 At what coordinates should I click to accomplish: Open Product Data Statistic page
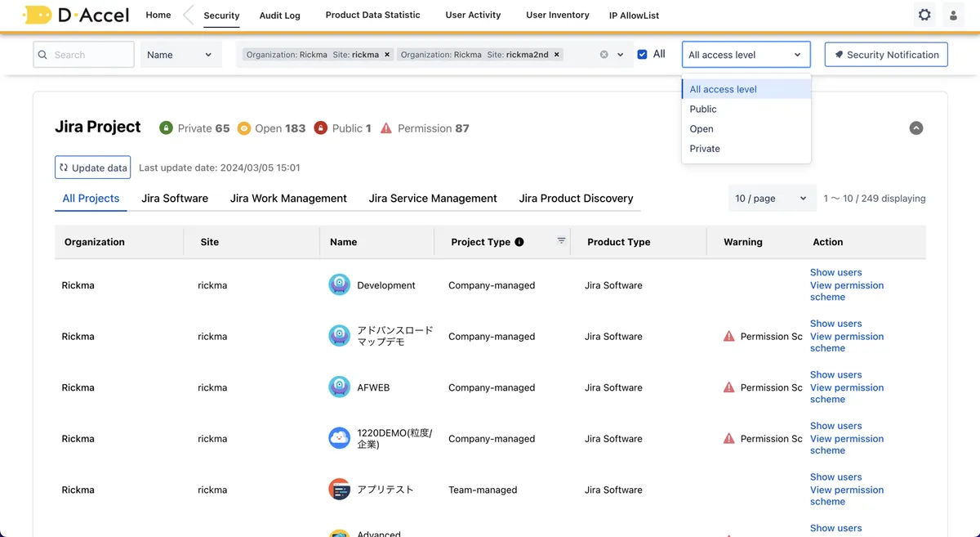pyautogui.click(x=372, y=15)
